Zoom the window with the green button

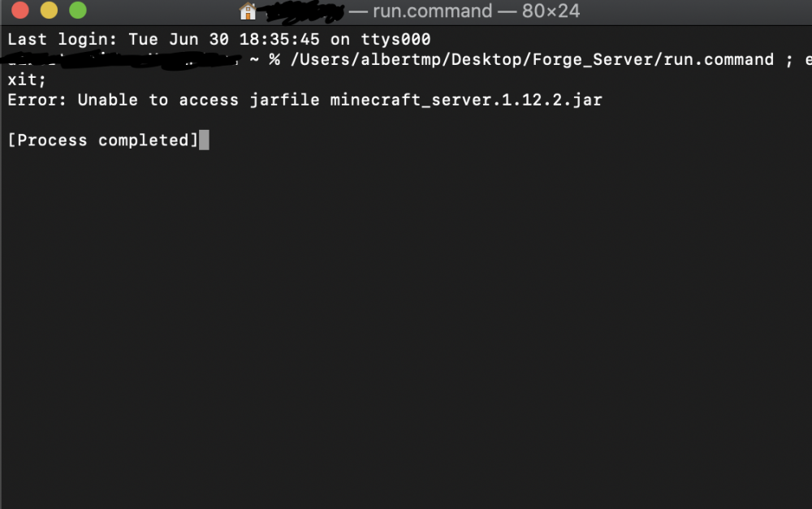tap(78, 10)
